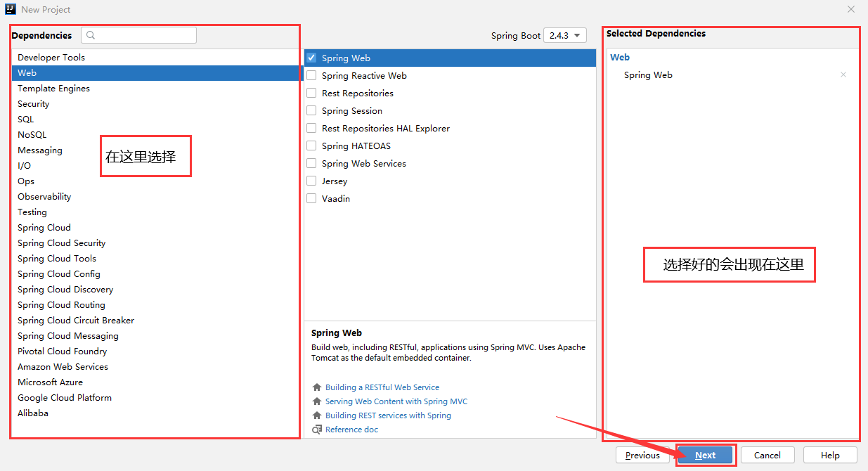Open the Spring Boot version 2.4.3 dropdown
The width and height of the screenshot is (868, 471).
(565, 35)
